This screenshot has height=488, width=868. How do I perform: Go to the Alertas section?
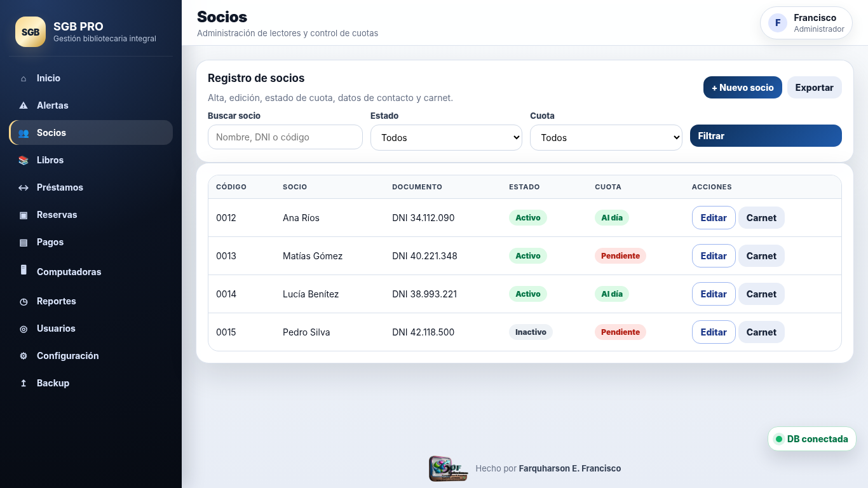91,105
